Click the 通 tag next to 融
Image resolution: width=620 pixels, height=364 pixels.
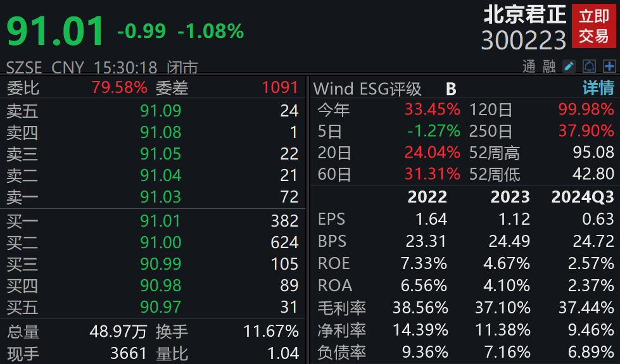pyautogui.click(x=529, y=66)
